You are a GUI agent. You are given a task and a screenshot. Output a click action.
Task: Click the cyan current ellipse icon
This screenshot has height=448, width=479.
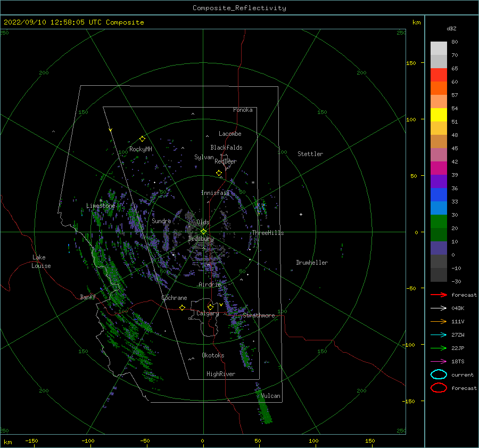439,374
